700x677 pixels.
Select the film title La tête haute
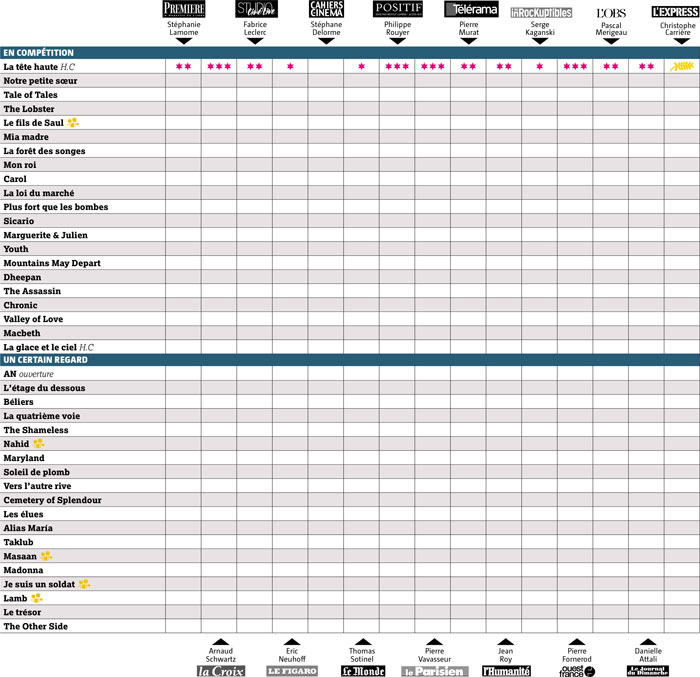coord(31,67)
